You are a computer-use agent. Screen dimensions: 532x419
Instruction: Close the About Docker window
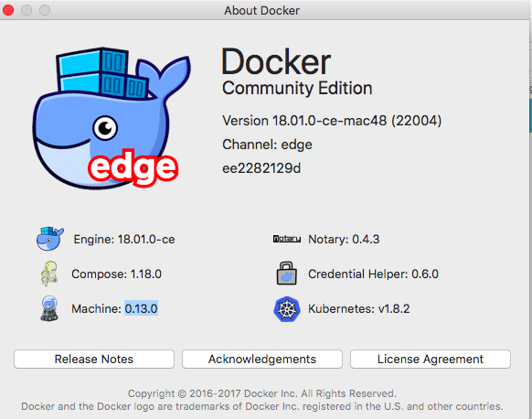point(8,10)
